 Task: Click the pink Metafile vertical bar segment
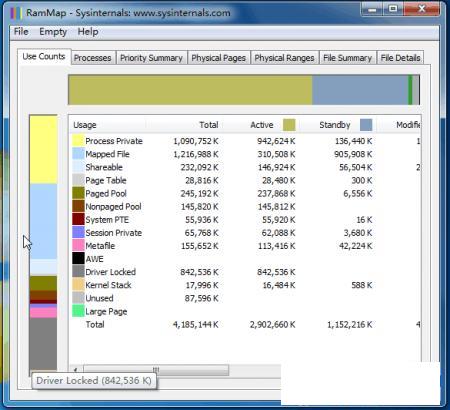coord(43,312)
